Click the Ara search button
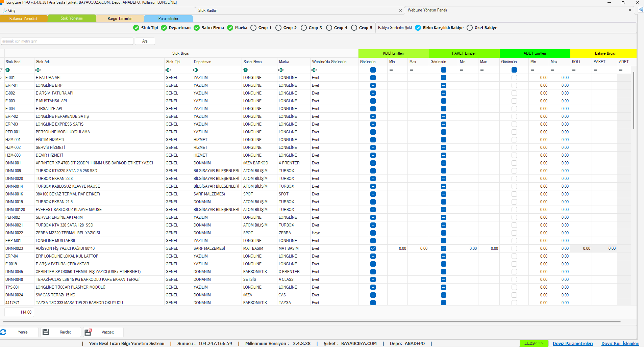Viewport: 644px width, 347px height. [145, 41]
